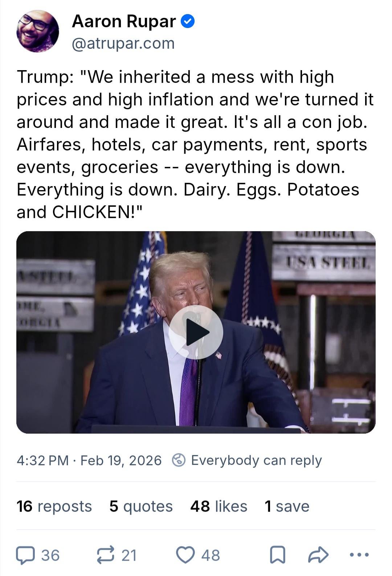Image resolution: width=392 pixels, height=576 pixels.
Task: Open Aaron Rupar's profile avatar
Action: pos(37,31)
